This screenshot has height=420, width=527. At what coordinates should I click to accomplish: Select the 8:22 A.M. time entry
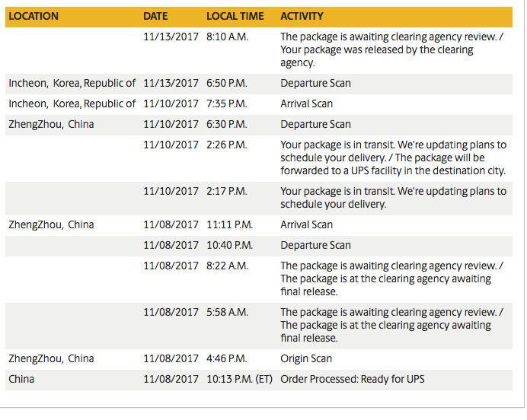pos(226,266)
